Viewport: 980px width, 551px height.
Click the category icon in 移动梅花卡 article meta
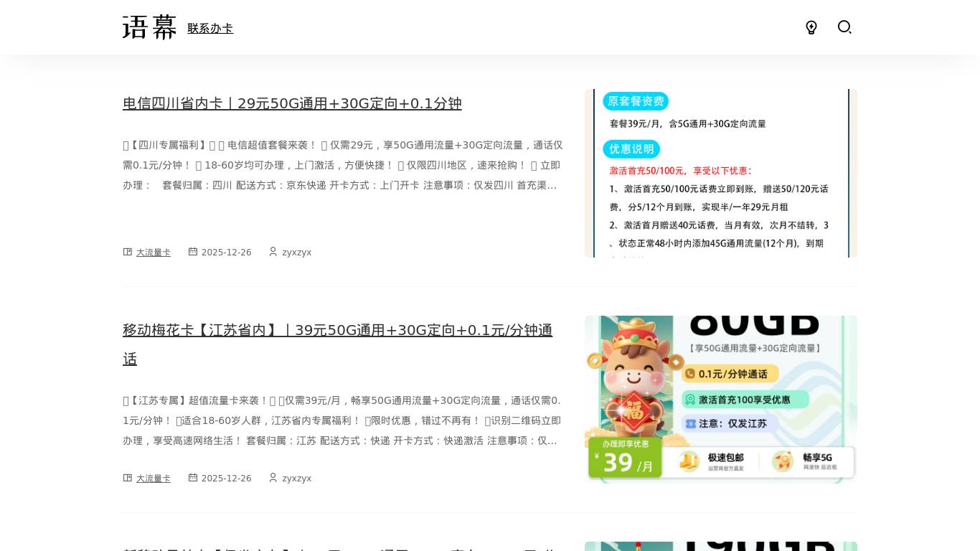tap(128, 478)
